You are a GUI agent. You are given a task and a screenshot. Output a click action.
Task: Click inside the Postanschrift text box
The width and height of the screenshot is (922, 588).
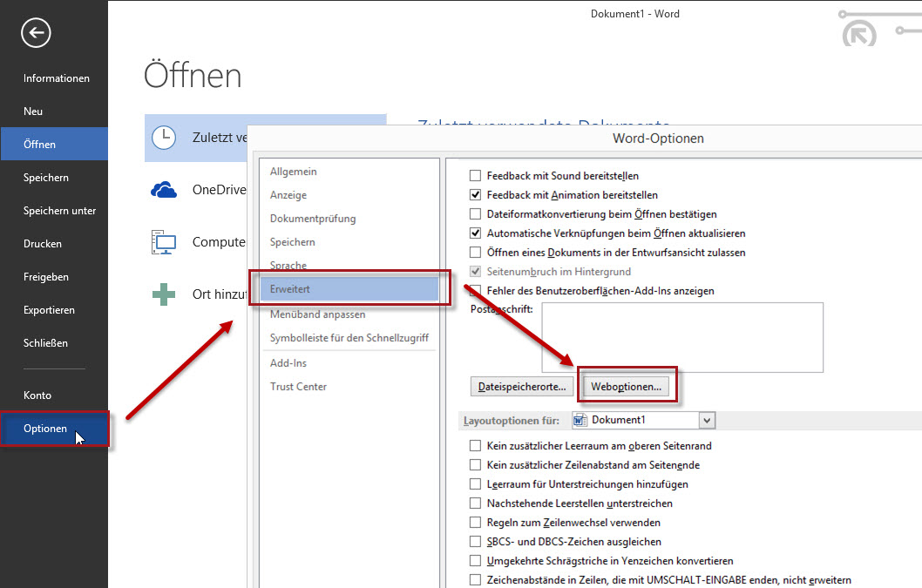coord(681,336)
